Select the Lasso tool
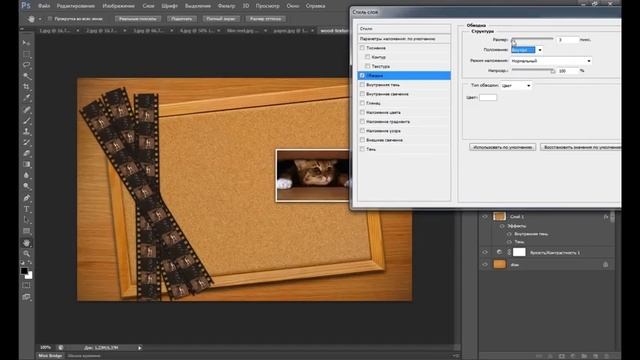The image size is (640, 360). pos(27,65)
